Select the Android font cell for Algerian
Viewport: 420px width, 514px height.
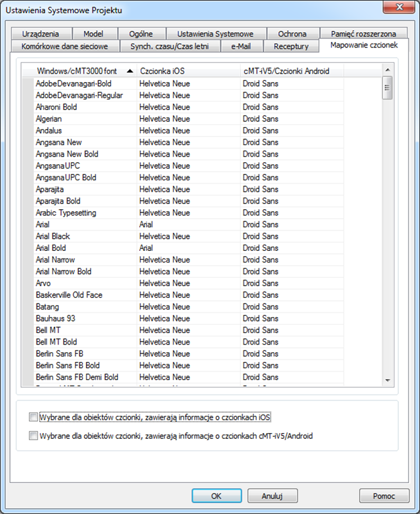[x=292, y=119]
